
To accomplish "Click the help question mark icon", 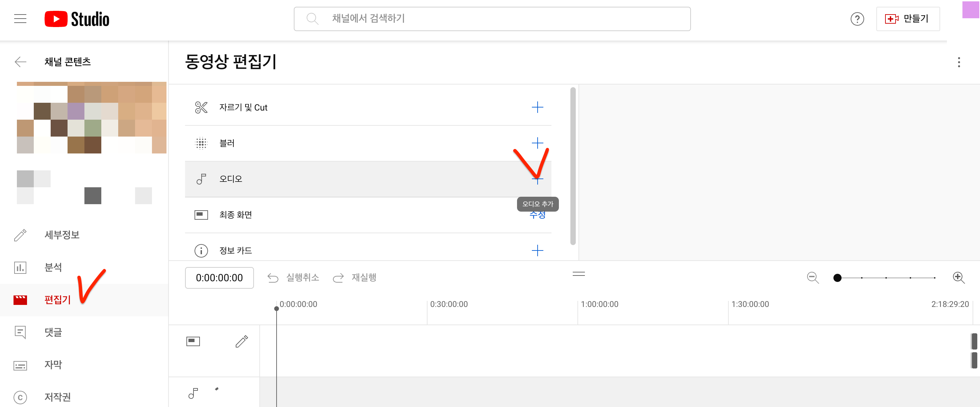I will pos(857,19).
